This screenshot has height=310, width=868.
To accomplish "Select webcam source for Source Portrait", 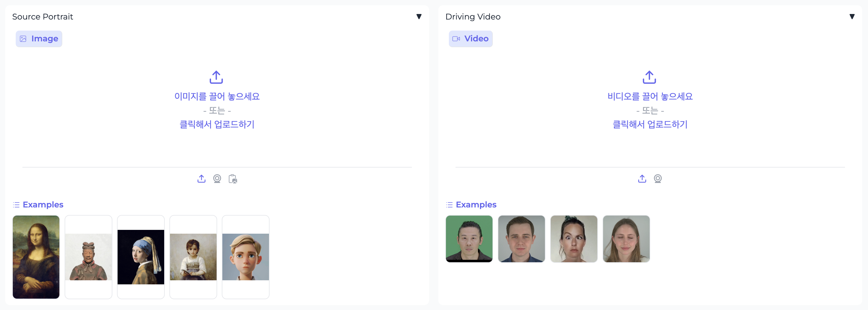I will [217, 178].
